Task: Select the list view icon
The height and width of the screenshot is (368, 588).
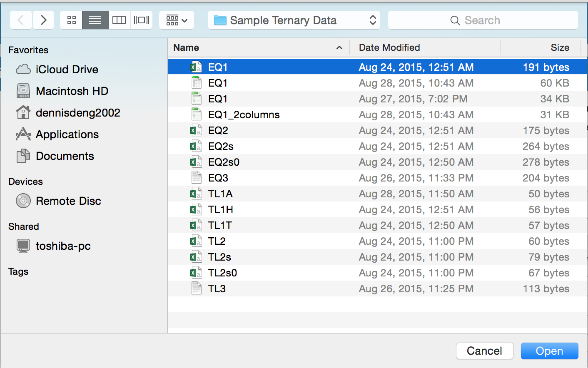Action: [95, 20]
